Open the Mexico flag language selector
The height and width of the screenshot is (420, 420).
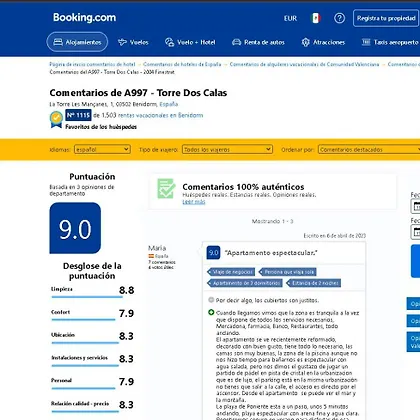pyautogui.click(x=315, y=18)
